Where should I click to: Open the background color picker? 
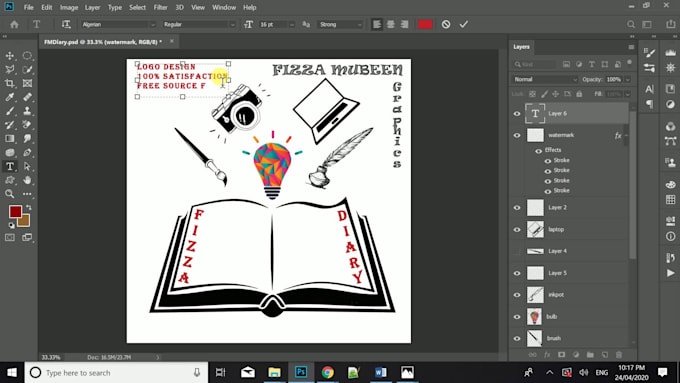[25, 222]
